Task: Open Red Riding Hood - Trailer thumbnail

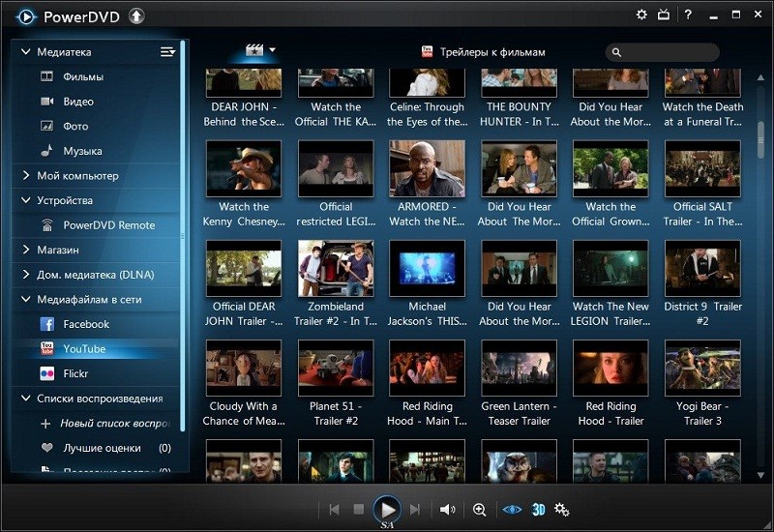Action: pos(610,368)
